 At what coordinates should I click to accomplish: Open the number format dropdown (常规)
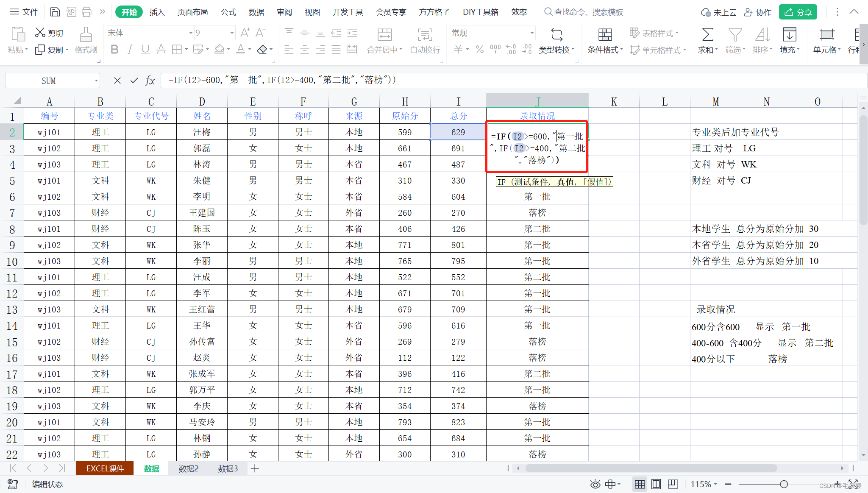pos(532,33)
